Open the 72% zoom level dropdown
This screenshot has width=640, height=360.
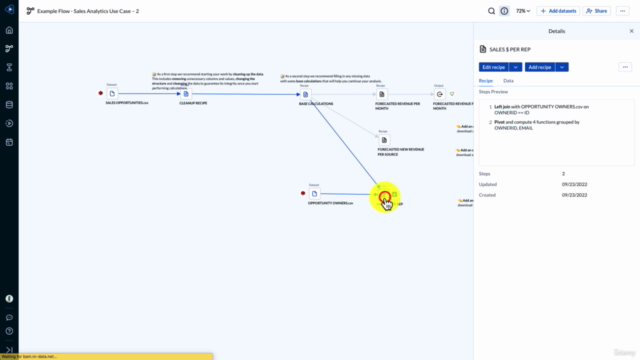click(x=523, y=11)
